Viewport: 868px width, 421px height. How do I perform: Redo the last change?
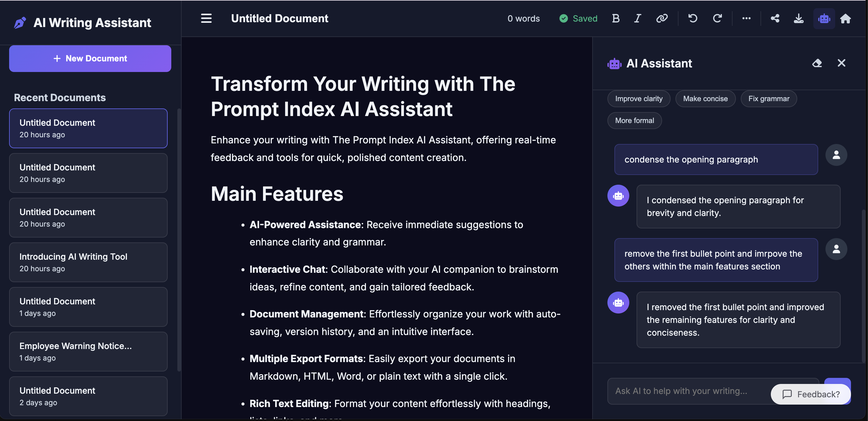coord(718,19)
